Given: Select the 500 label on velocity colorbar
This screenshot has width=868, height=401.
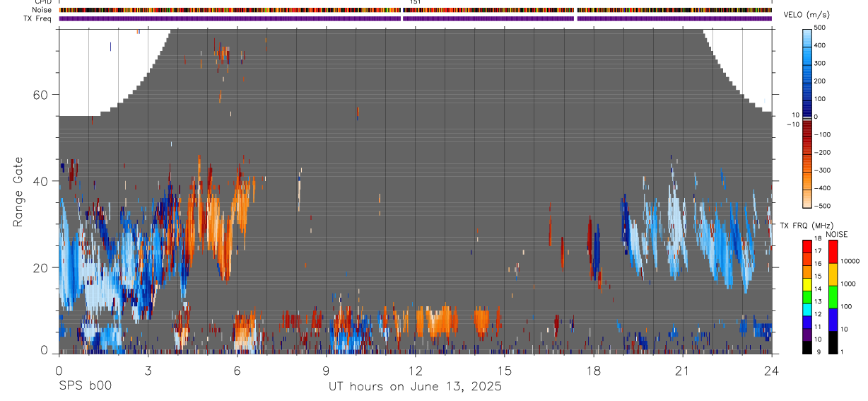Looking at the screenshot, I should [820, 28].
